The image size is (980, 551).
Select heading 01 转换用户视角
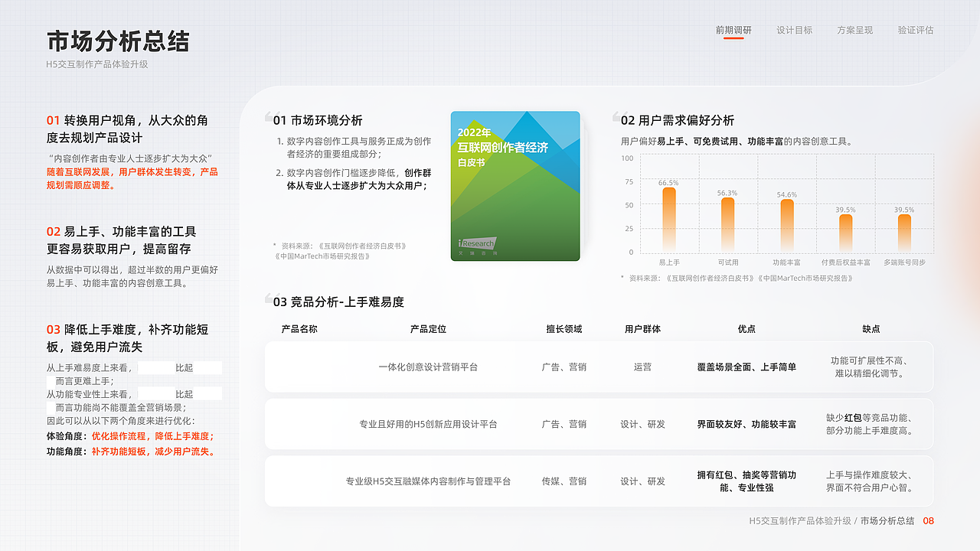click(x=127, y=129)
